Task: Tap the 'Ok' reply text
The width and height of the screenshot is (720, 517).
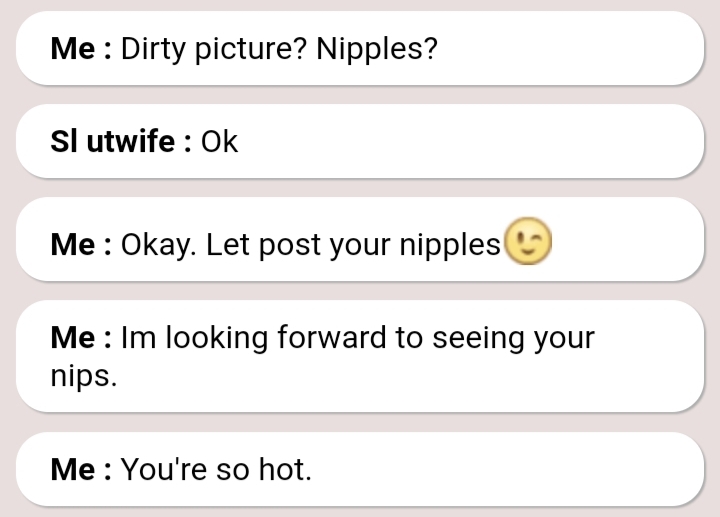Action: click(219, 142)
